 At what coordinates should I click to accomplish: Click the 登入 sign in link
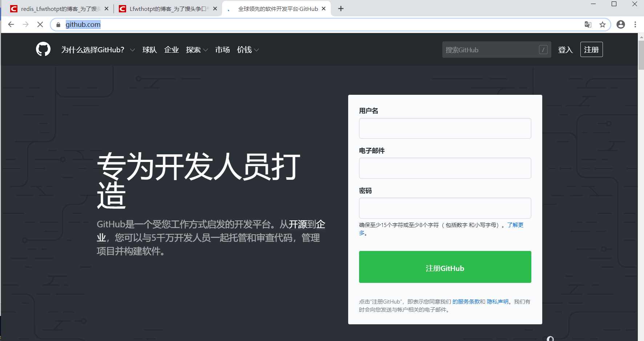point(565,50)
